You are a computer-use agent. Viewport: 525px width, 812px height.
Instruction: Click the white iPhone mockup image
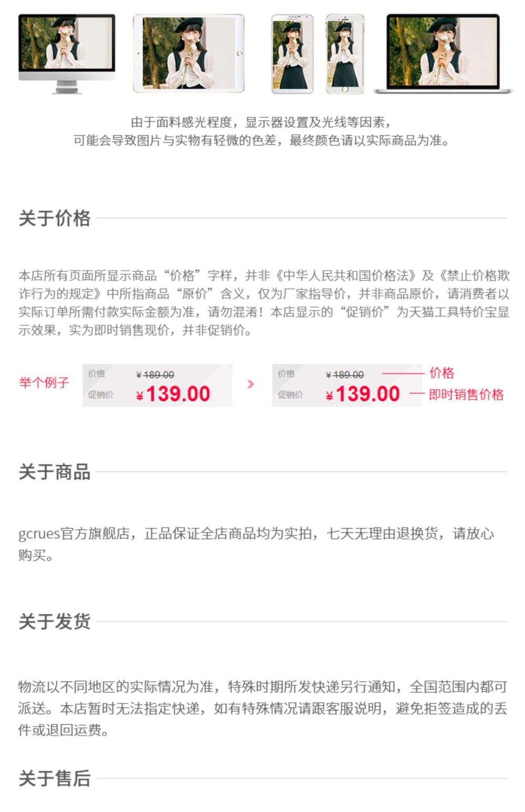(345, 54)
